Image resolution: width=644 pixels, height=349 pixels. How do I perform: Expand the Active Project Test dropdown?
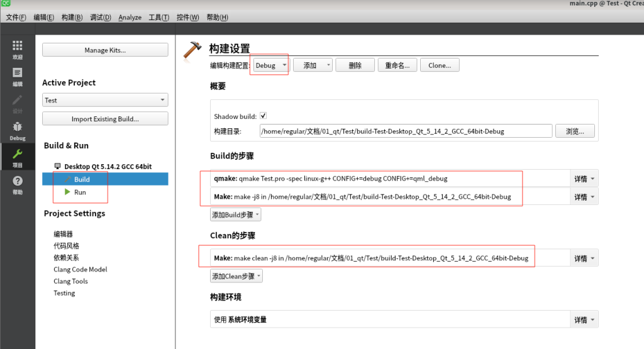pos(105,100)
